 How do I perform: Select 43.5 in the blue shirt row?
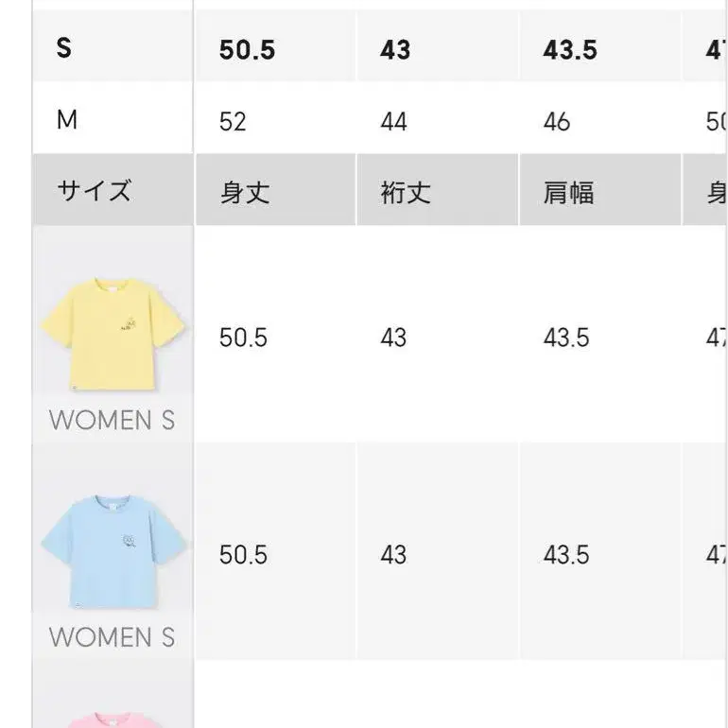(x=566, y=555)
